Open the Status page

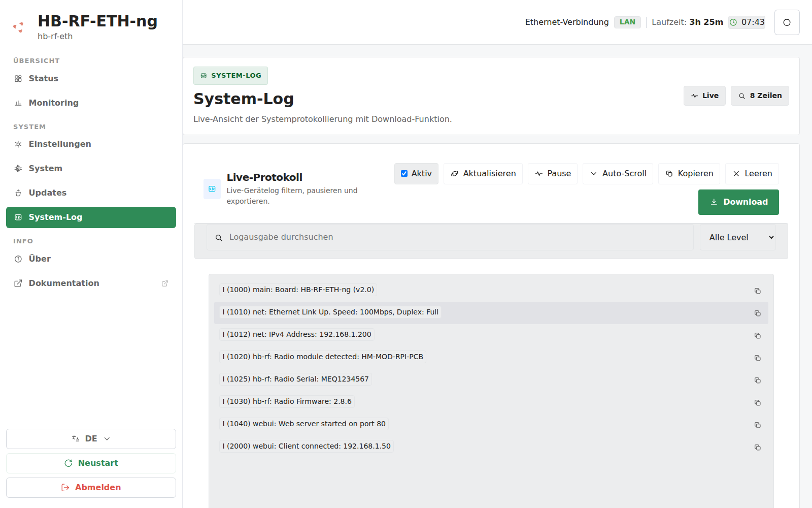point(91,79)
